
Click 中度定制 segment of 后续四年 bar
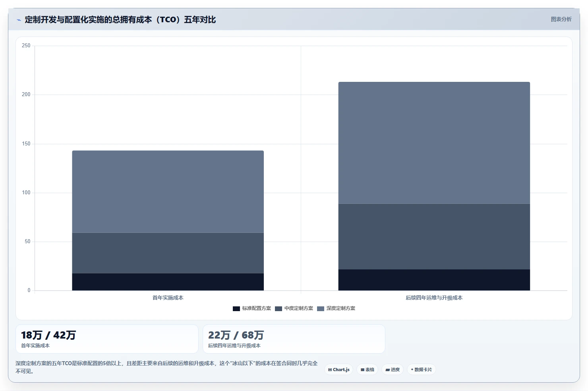click(434, 237)
